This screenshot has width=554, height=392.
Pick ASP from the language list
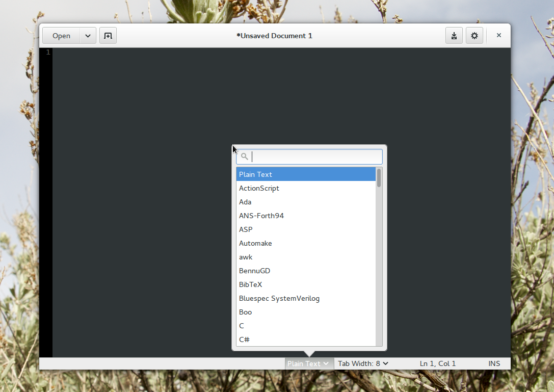(246, 229)
